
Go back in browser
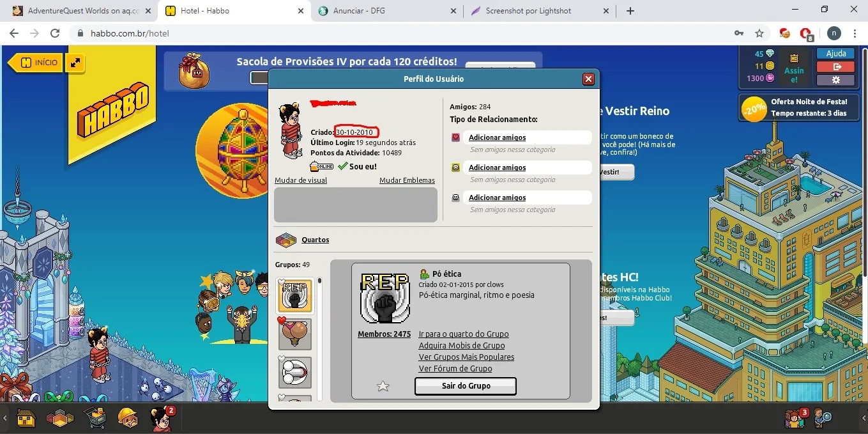[x=15, y=33]
